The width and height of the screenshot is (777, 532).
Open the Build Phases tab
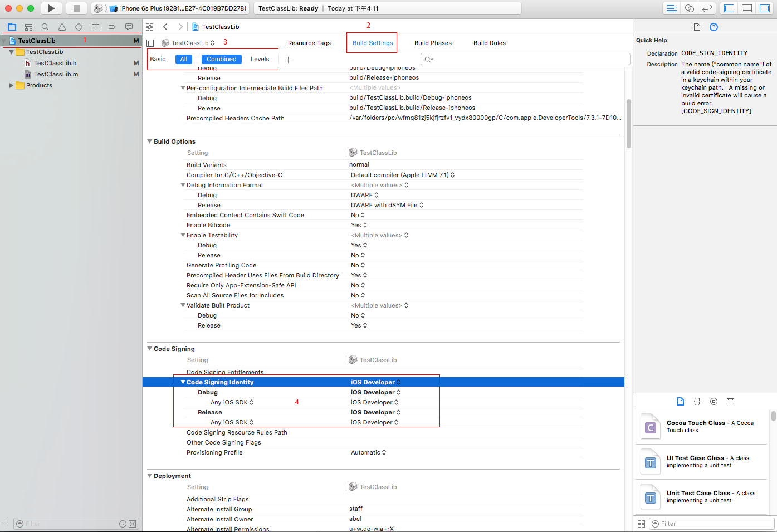point(433,43)
